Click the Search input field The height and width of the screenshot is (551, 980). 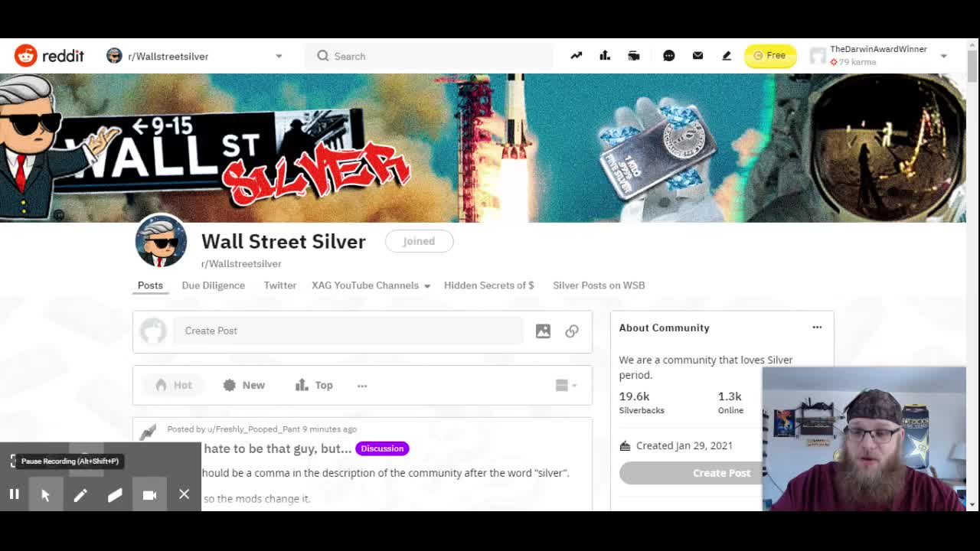429,56
